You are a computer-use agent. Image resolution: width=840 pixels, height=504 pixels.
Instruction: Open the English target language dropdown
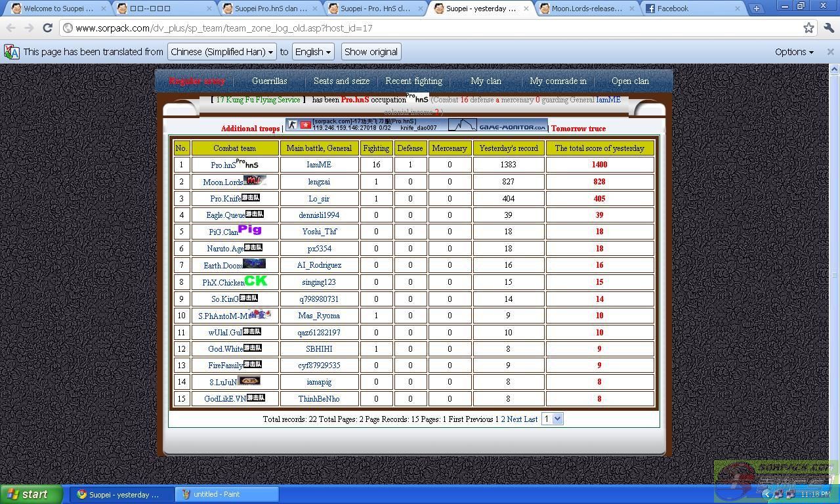[312, 52]
